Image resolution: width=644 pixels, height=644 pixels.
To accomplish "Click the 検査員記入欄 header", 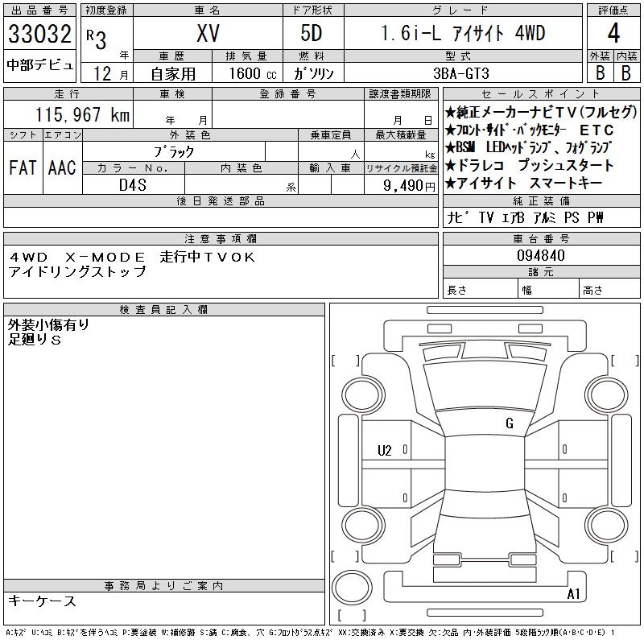I will pos(164,310).
